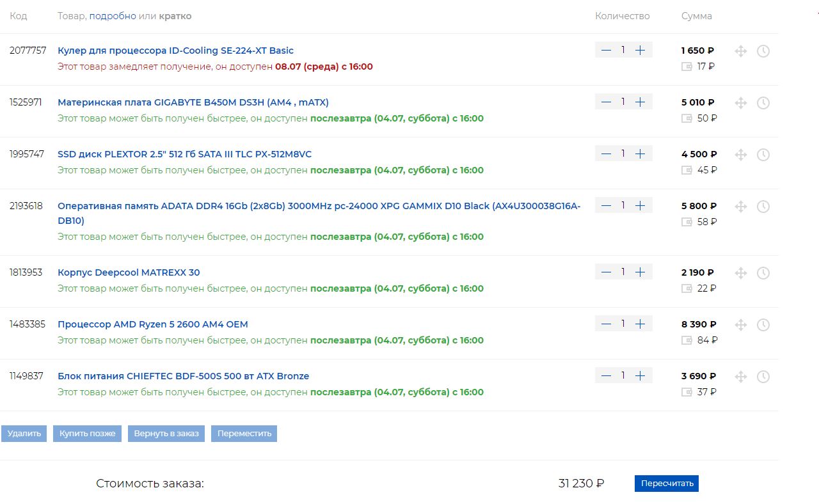Image resolution: width=819 pixels, height=504 pixels.
Task: Increase quantity of GIGABYTE B450M DS3H motherboard
Action: [x=640, y=102]
